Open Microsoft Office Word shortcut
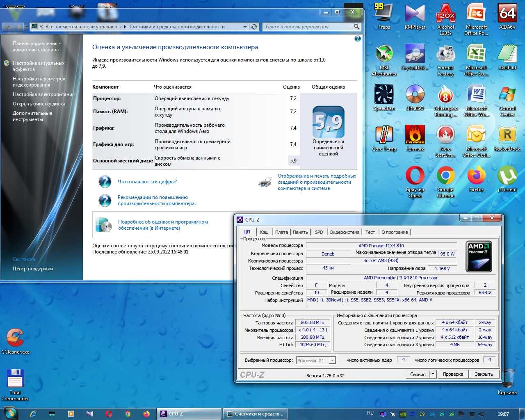The image size is (525, 420). coord(476,100)
